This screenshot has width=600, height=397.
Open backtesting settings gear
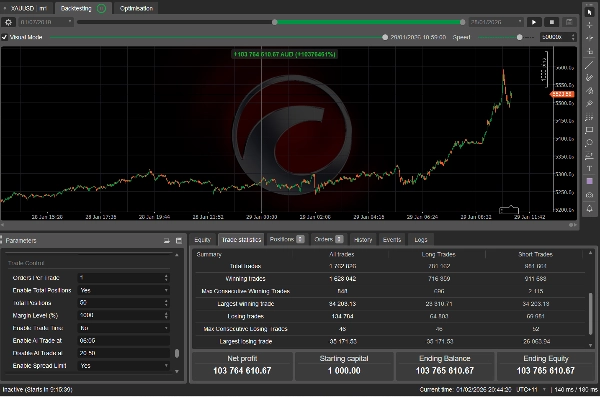click(8, 22)
